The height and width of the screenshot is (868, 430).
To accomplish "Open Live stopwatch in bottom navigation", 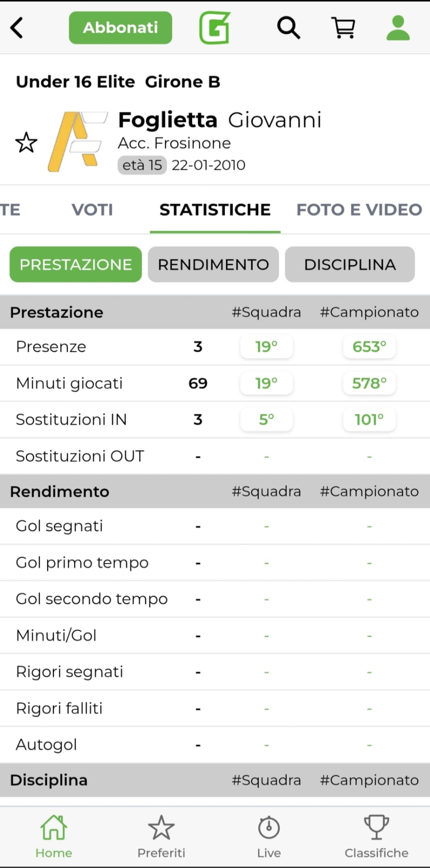I will [x=269, y=836].
